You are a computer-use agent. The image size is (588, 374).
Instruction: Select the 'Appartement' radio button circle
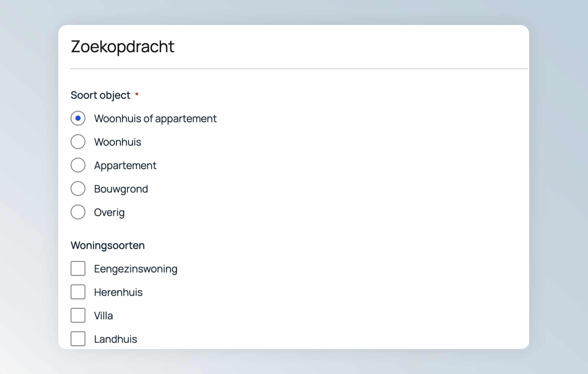(x=78, y=165)
